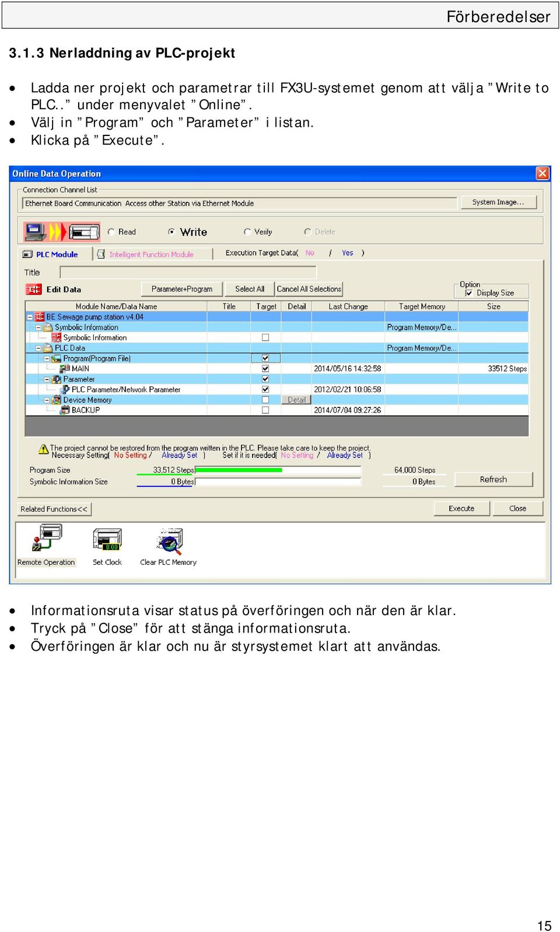Screen dimensions: 560x932
Task: Collapse the Related Functions panel
Action: [x=54, y=509]
